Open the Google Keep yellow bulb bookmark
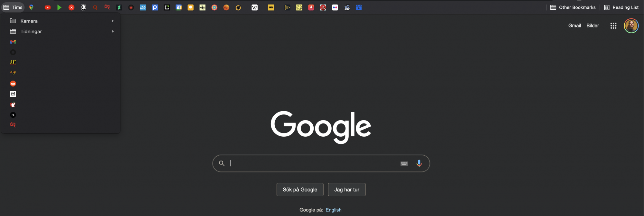Viewport: 644px width, 216px height. [x=191, y=7]
